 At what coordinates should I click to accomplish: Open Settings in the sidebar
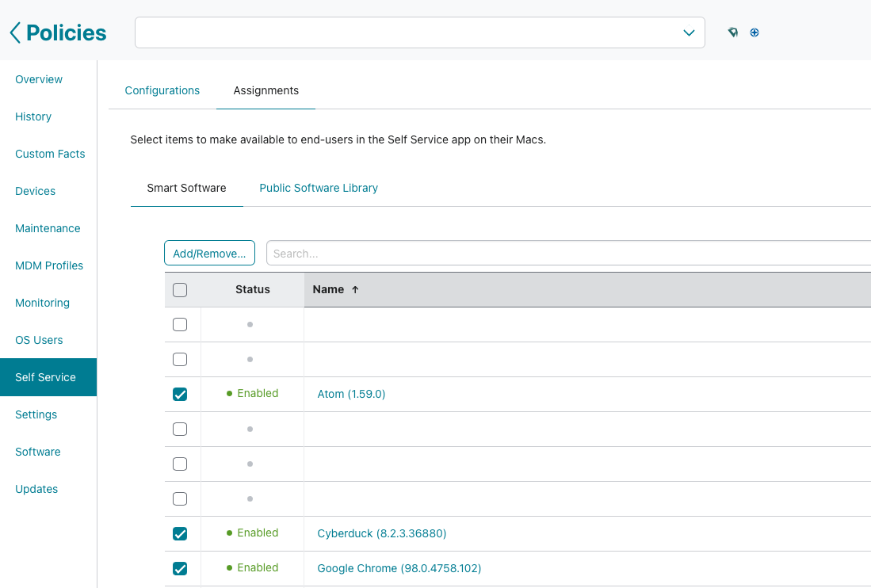tap(36, 414)
